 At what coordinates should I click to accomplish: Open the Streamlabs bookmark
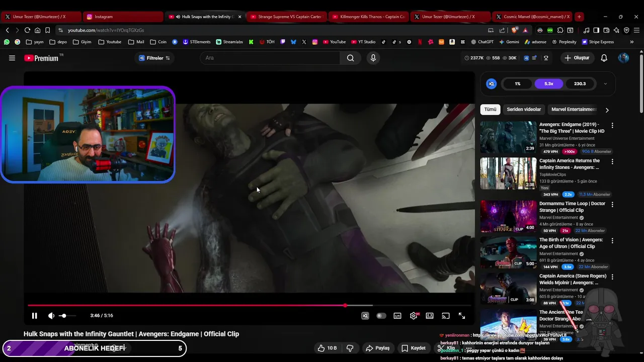coord(229,42)
